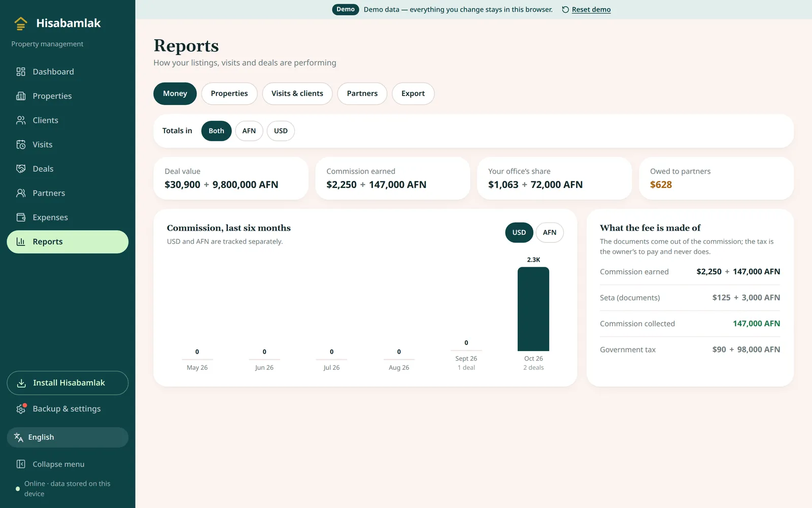Click the "Sept 26" chart label
The height and width of the screenshot is (508, 812).
tap(466, 359)
